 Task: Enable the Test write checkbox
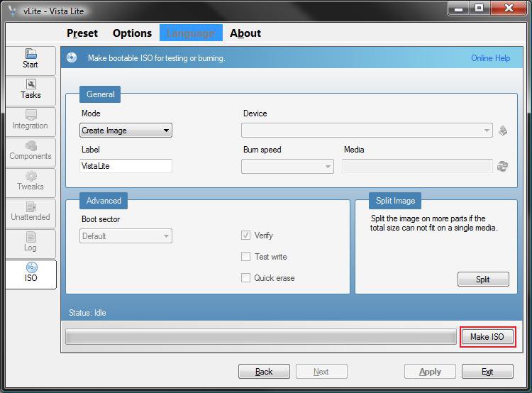245,257
